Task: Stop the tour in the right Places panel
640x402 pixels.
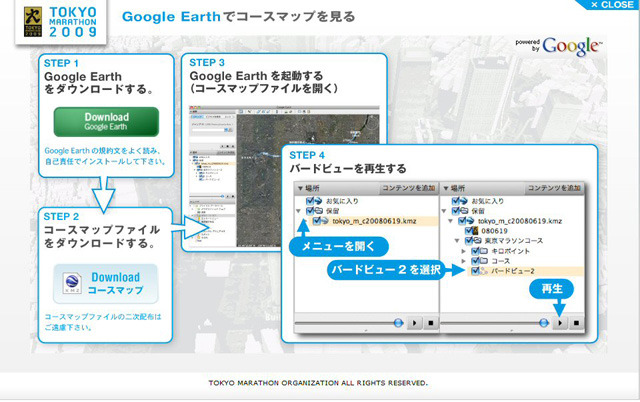Action: click(576, 323)
